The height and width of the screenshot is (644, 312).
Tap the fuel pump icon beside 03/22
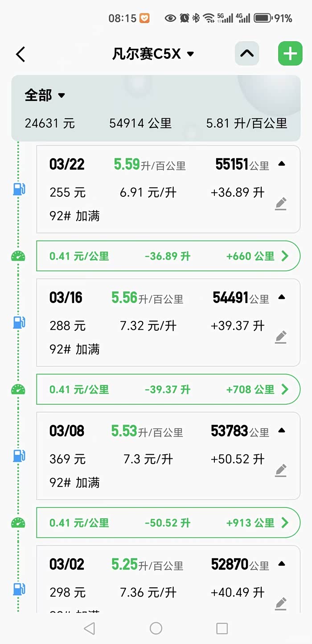[19, 189]
